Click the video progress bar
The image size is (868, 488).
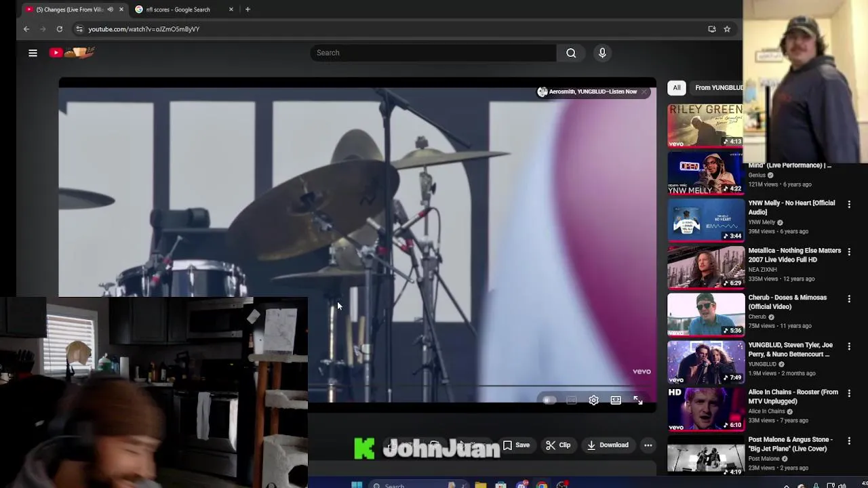click(x=357, y=387)
